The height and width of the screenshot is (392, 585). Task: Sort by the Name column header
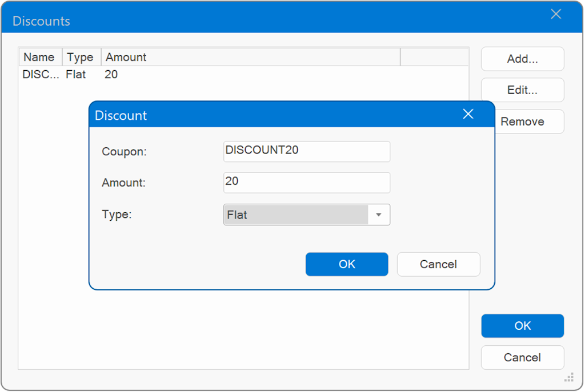(x=39, y=57)
